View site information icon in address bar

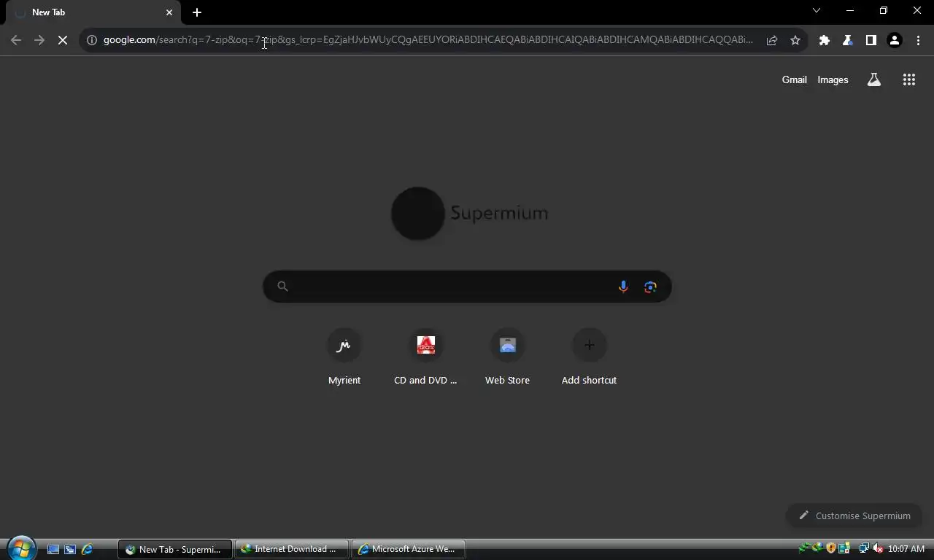tap(92, 40)
